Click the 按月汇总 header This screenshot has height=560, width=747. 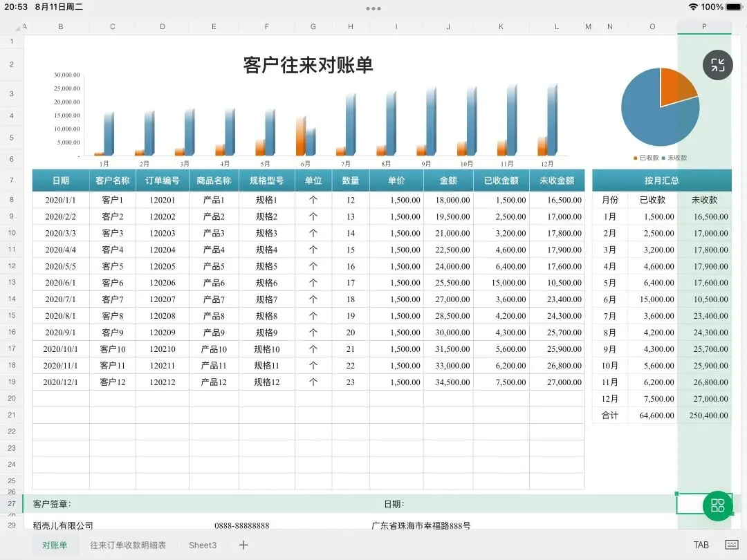pos(662,180)
